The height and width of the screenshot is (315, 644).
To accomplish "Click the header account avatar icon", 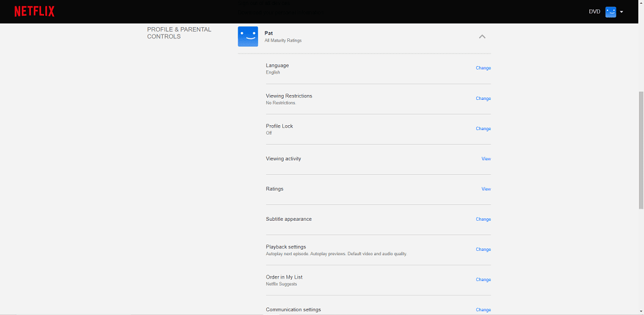I will pos(611,12).
